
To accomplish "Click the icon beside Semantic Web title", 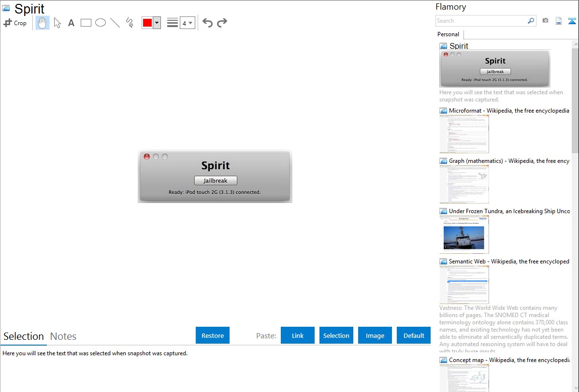I will [x=443, y=261].
